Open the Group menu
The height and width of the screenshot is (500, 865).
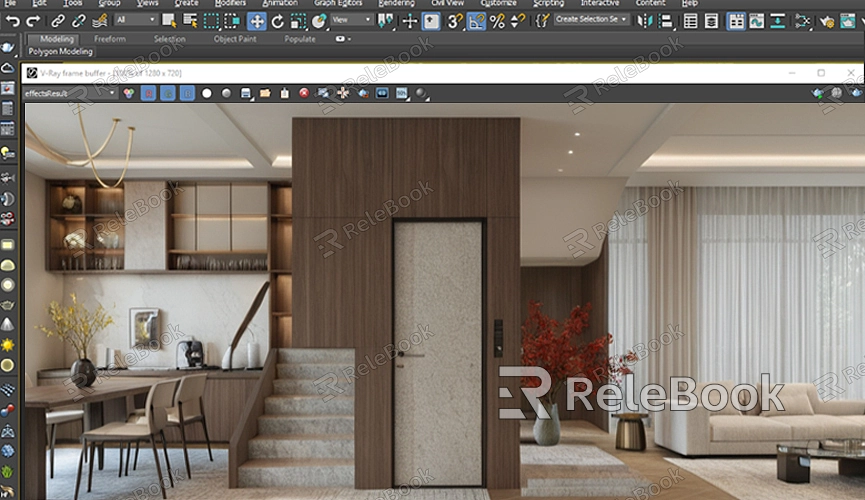click(109, 3)
